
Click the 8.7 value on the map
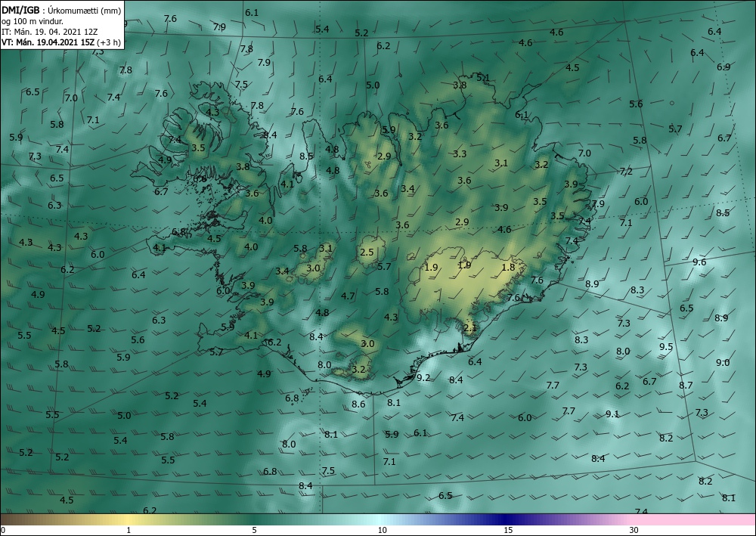point(686,385)
